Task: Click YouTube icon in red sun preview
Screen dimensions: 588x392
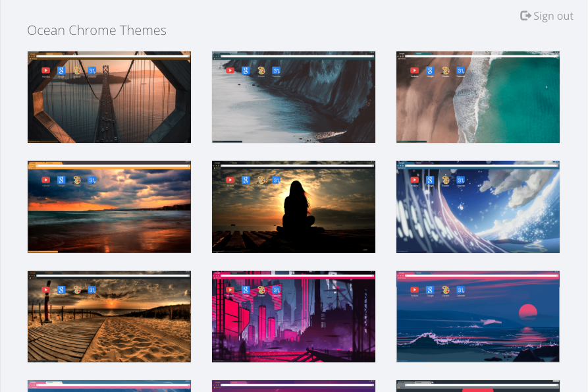Action: click(x=414, y=290)
